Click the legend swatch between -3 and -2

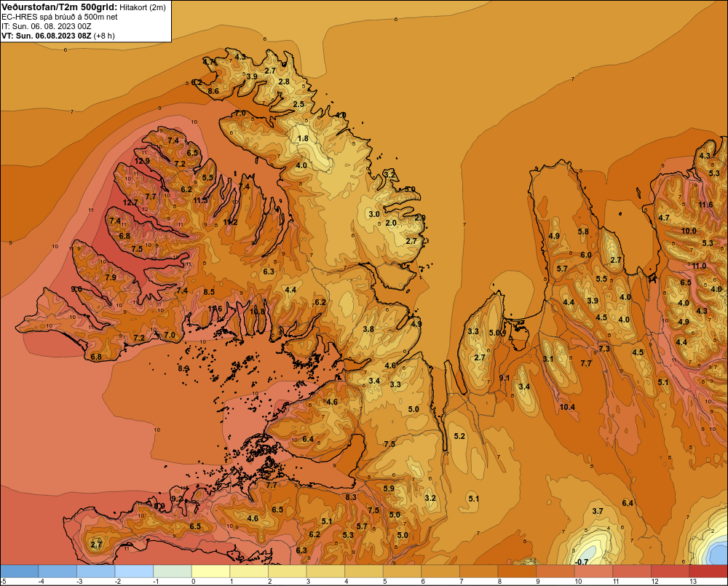(x=96, y=571)
